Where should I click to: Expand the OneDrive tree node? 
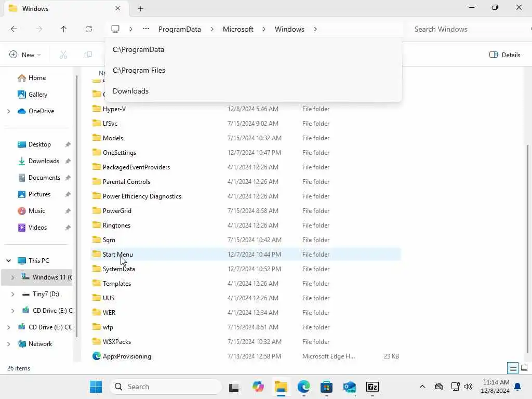pos(8,111)
